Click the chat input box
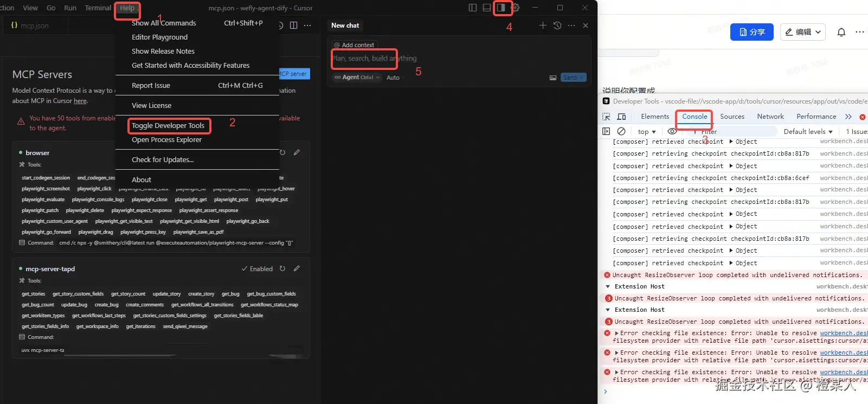The width and height of the screenshot is (868, 404). [x=459, y=59]
